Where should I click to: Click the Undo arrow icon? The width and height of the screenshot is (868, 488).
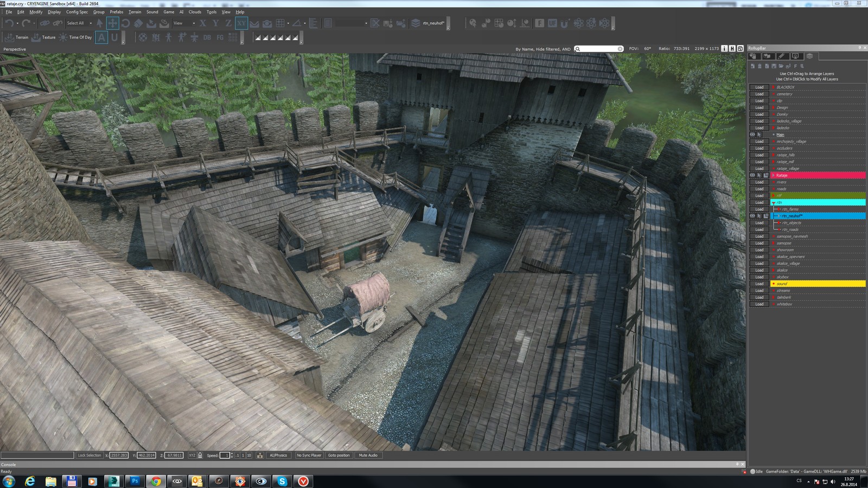[x=9, y=23]
